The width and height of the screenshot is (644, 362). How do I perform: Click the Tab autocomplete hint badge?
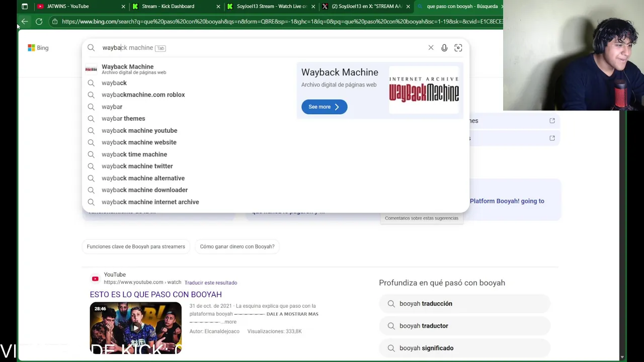coord(160,48)
